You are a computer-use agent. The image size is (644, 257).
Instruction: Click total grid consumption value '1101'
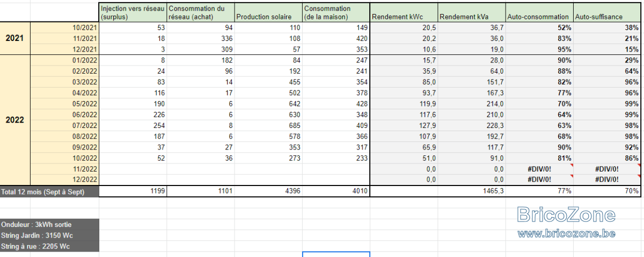click(x=201, y=191)
